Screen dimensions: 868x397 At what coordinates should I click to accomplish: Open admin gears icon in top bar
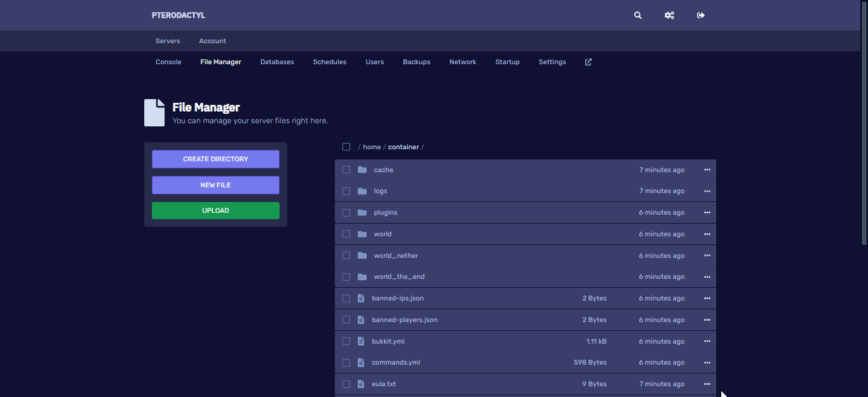669,15
